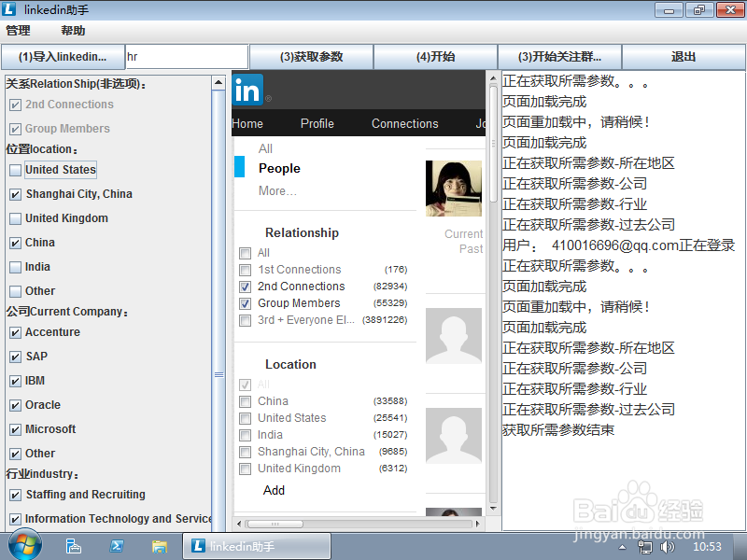Go to LinkedIn Home tab
Screen dimensions: 747x560
247,124
